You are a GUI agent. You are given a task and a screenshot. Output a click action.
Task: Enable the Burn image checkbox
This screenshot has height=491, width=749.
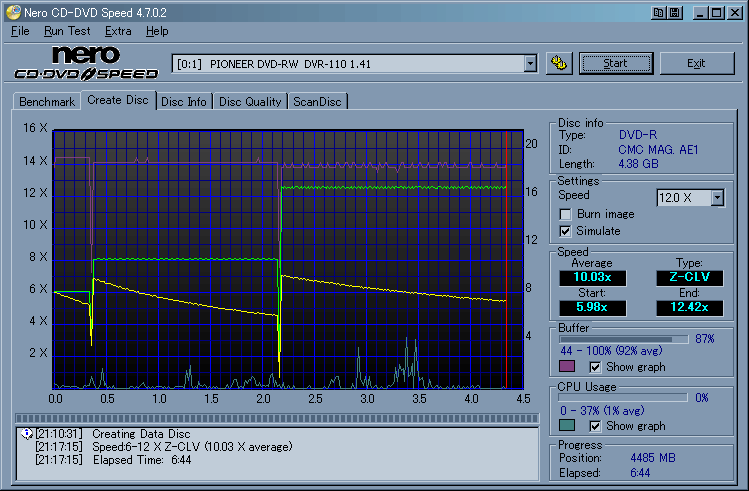[x=566, y=214]
